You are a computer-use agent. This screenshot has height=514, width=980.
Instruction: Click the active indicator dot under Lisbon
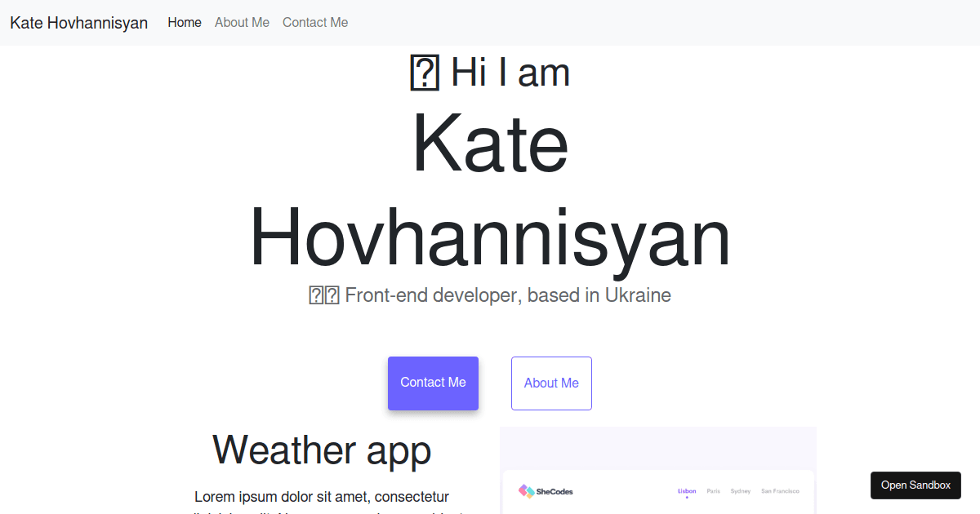pos(687,497)
